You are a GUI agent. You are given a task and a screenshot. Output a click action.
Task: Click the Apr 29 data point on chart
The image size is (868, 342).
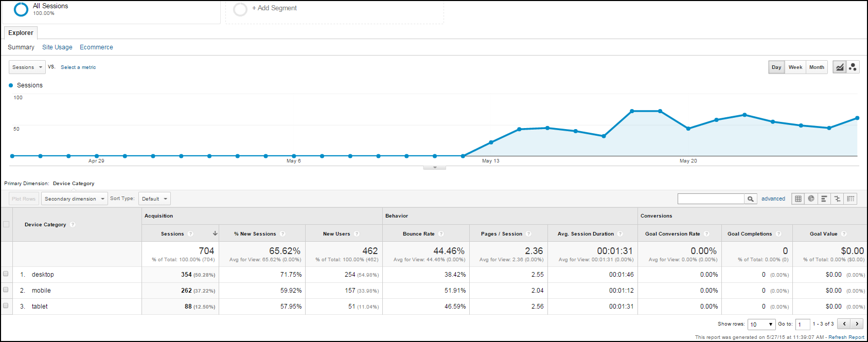point(97,156)
